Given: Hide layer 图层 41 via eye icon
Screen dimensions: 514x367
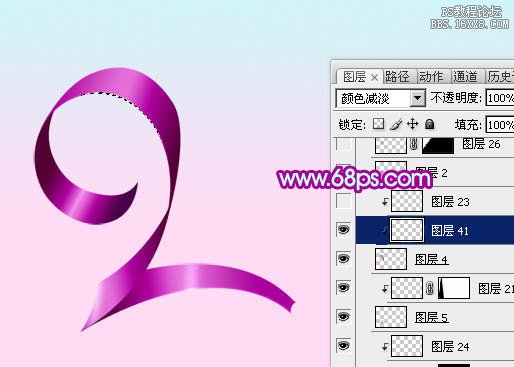Looking at the screenshot, I should click(344, 230).
